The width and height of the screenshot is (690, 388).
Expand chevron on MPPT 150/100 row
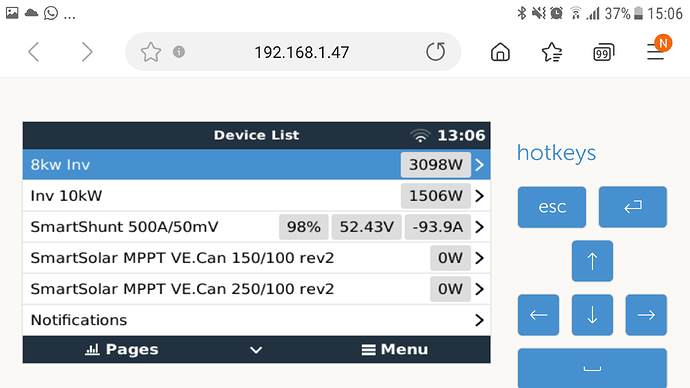tap(480, 258)
